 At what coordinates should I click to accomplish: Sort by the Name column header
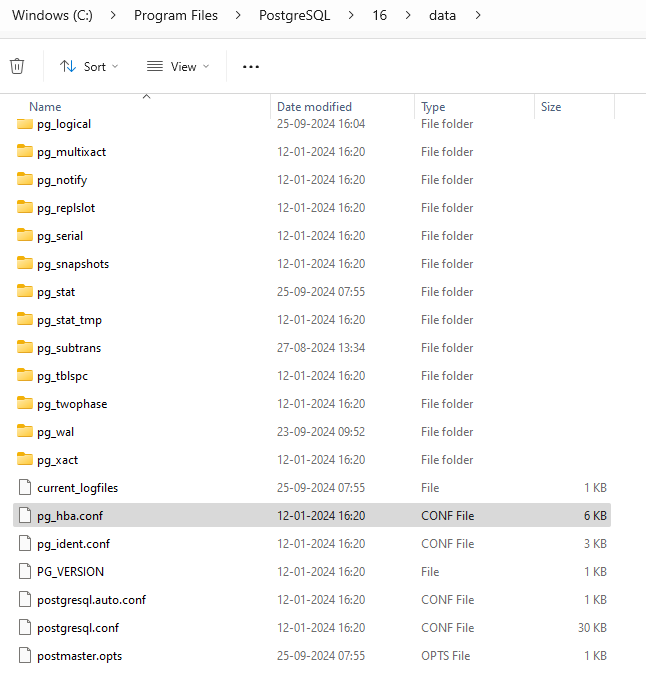(45, 107)
